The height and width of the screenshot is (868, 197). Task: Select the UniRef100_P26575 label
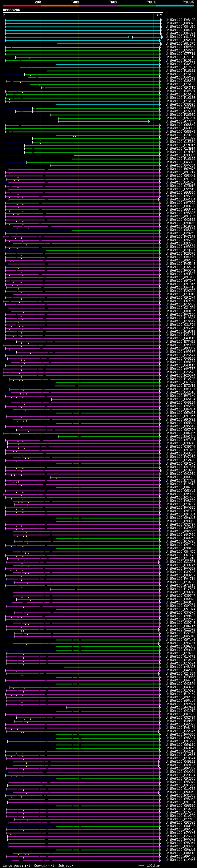pyautogui.click(x=180, y=291)
